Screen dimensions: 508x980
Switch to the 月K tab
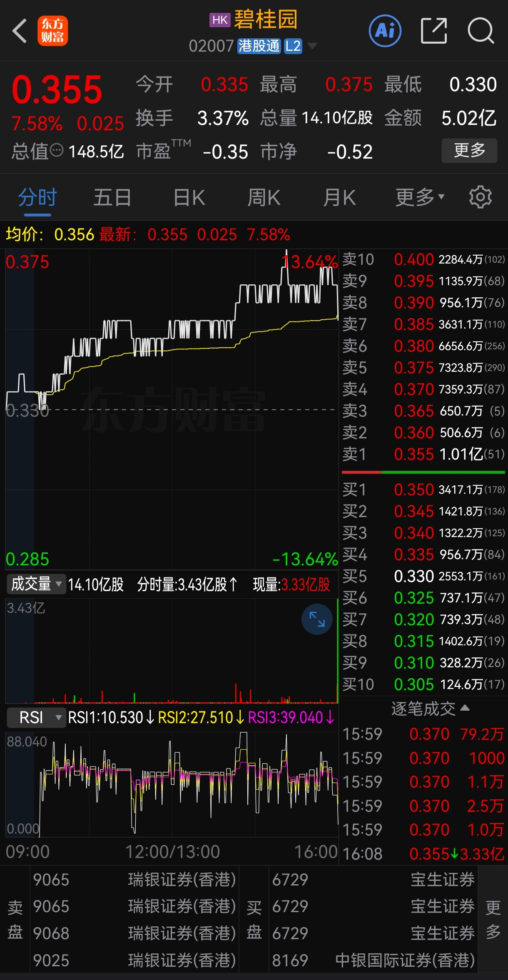click(x=339, y=197)
